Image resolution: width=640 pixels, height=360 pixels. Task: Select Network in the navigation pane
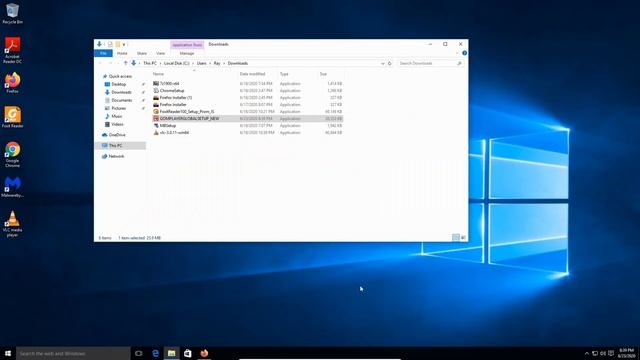(113, 156)
